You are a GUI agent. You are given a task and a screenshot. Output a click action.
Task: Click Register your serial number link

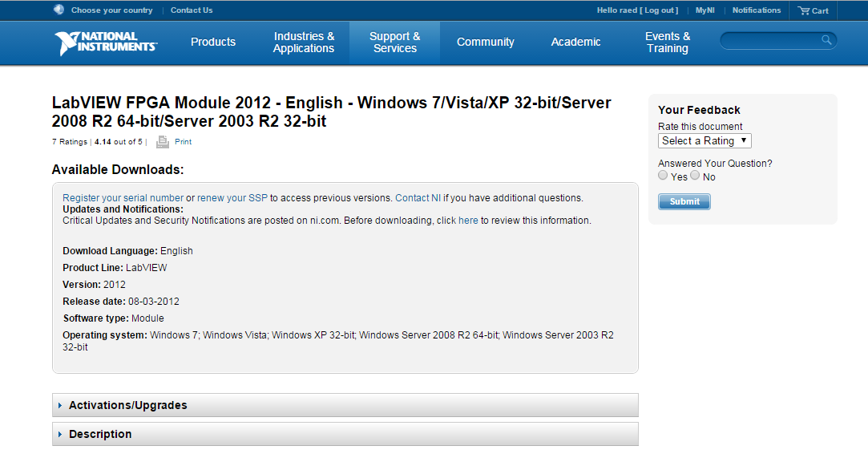click(x=123, y=197)
